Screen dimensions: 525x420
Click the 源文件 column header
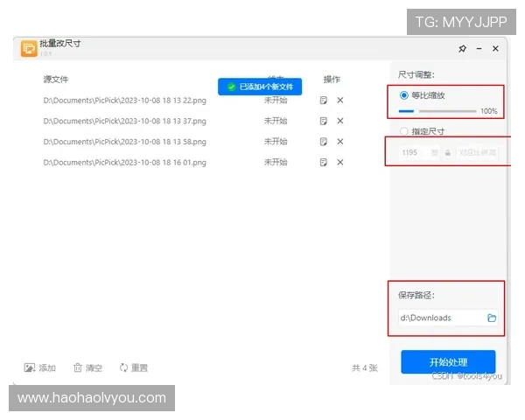(56, 80)
